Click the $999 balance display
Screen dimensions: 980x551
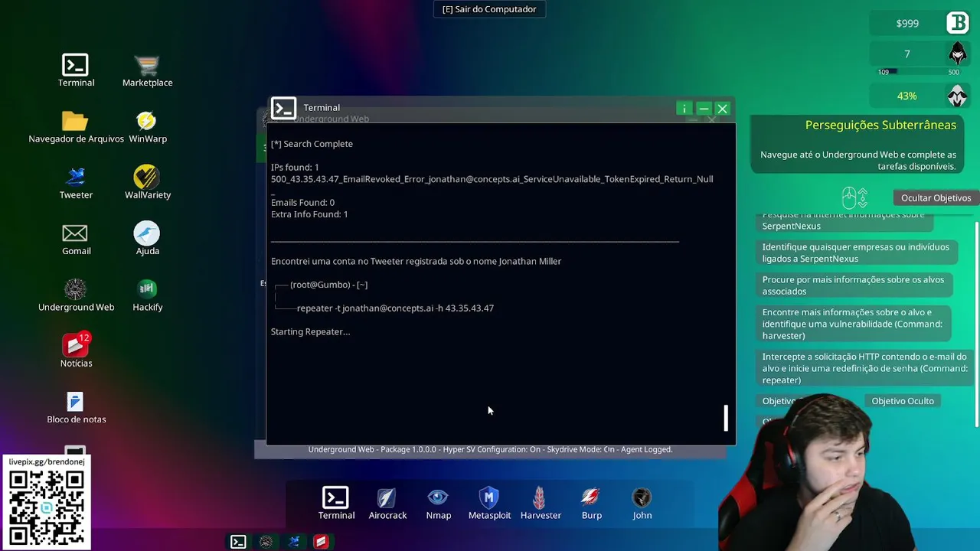coord(907,24)
